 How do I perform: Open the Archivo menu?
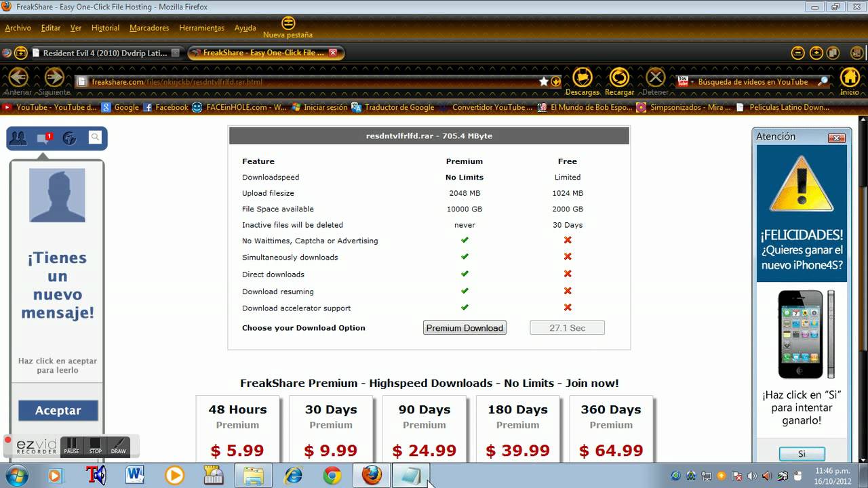tap(18, 28)
